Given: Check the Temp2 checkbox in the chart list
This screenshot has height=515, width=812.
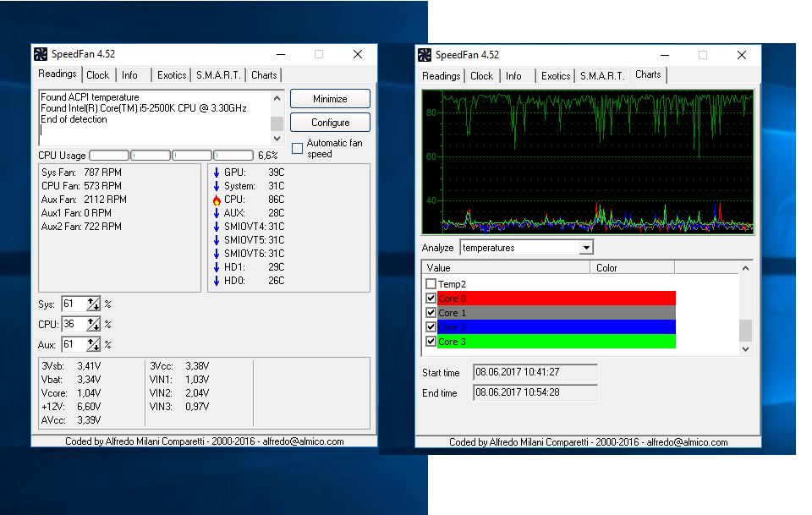Looking at the screenshot, I should coord(431,283).
